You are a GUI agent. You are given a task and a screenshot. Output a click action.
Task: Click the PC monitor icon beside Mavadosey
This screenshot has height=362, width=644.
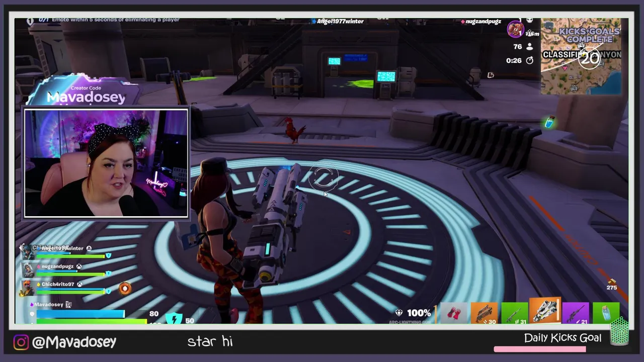tap(69, 305)
